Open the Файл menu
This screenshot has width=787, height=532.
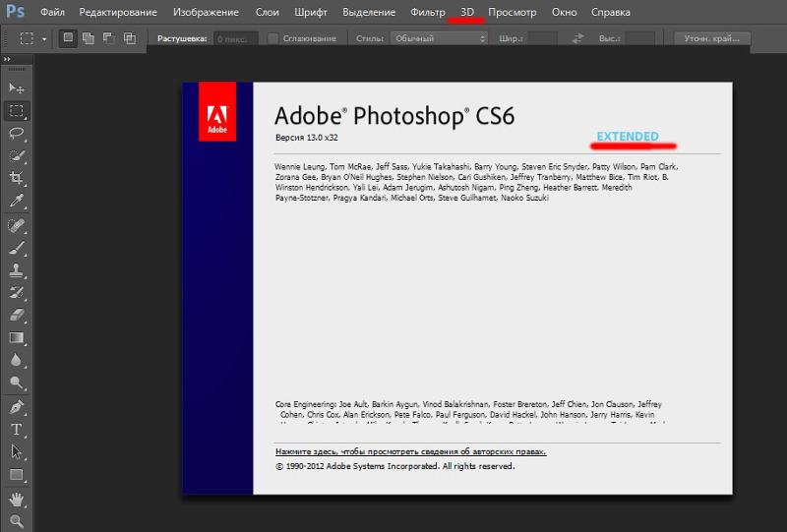pyautogui.click(x=52, y=12)
